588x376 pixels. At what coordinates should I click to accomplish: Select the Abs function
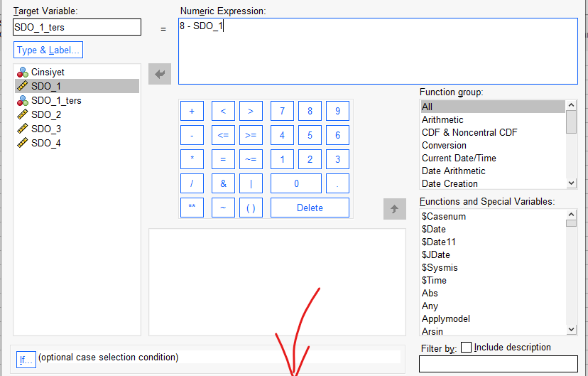(x=493, y=293)
